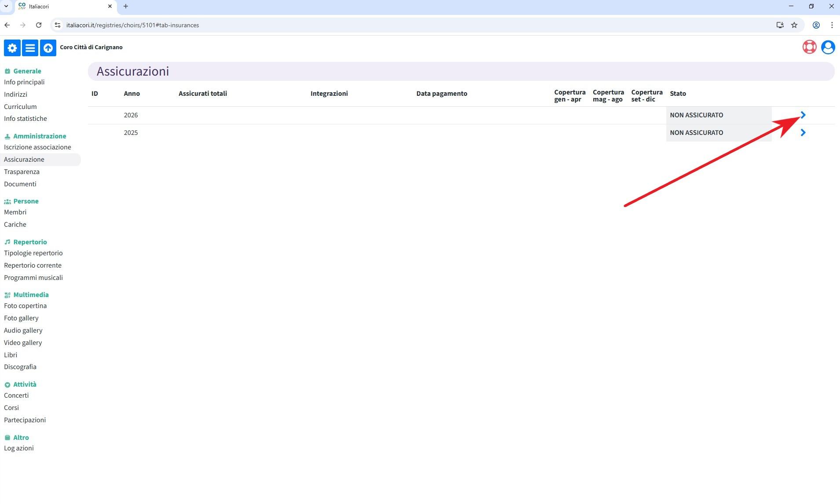Click the Concerti sidebar link
Viewport: 840px width, 504px height.
16,395
